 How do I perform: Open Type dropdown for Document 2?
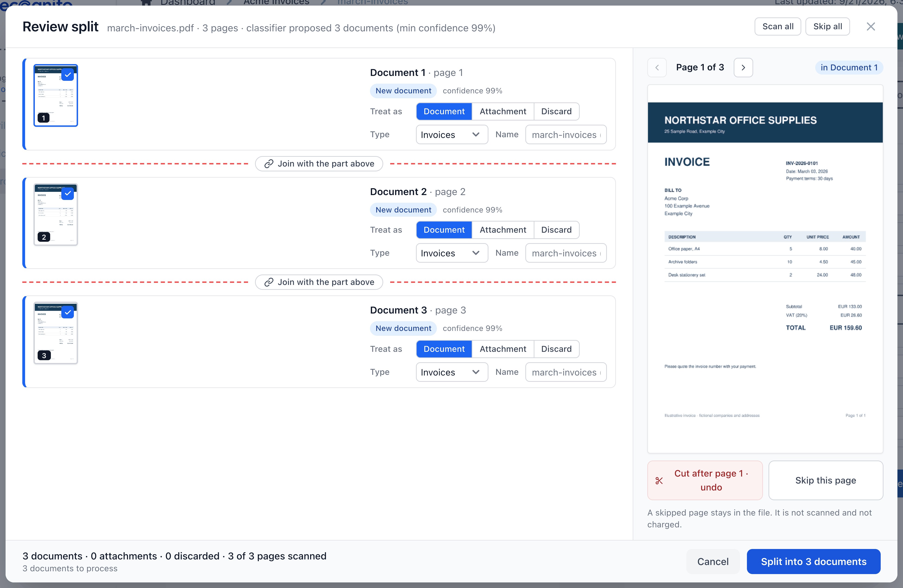pyautogui.click(x=452, y=253)
